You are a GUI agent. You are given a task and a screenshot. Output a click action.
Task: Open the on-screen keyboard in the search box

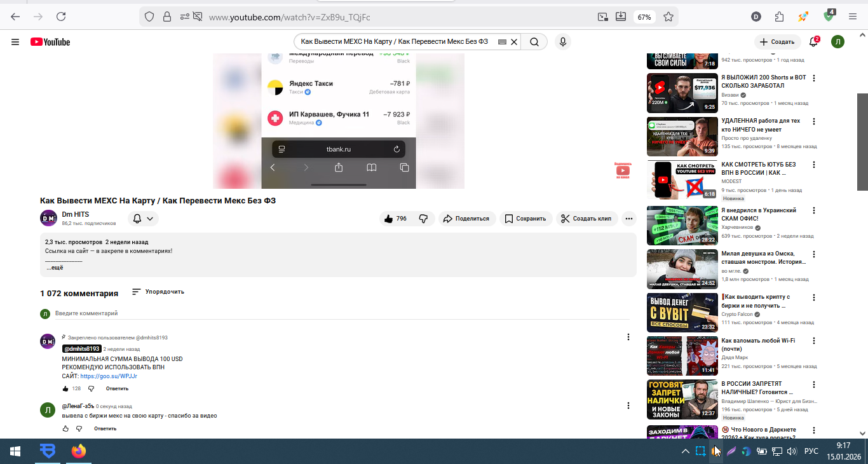pyautogui.click(x=502, y=42)
